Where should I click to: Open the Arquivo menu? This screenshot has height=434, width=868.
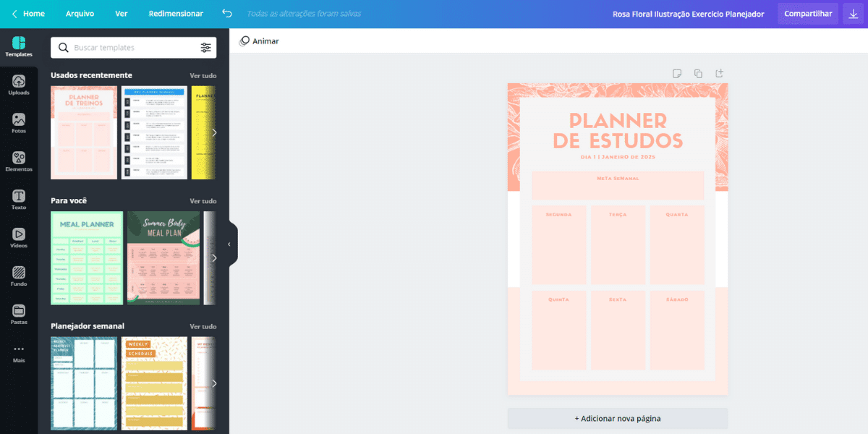(x=80, y=14)
